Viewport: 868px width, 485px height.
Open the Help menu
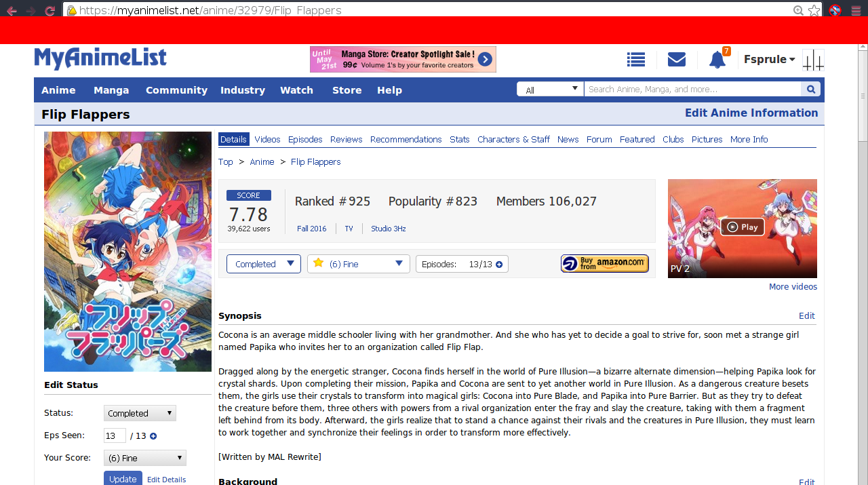tap(390, 90)
